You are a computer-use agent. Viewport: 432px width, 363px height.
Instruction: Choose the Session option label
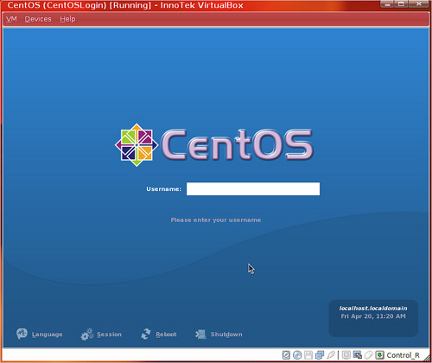point(109,334)
